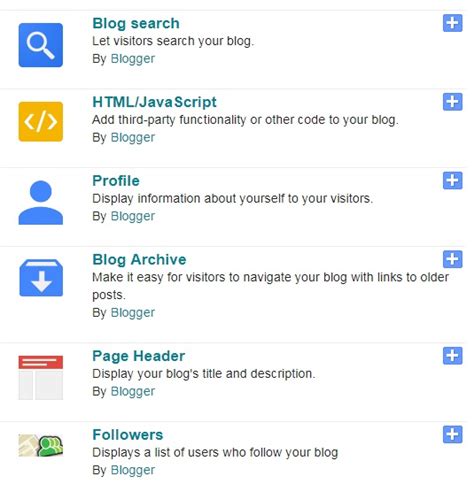Screen dimensions: 474x484
Task: Add the Blog search gadget with plus
Action: [452, 23]
